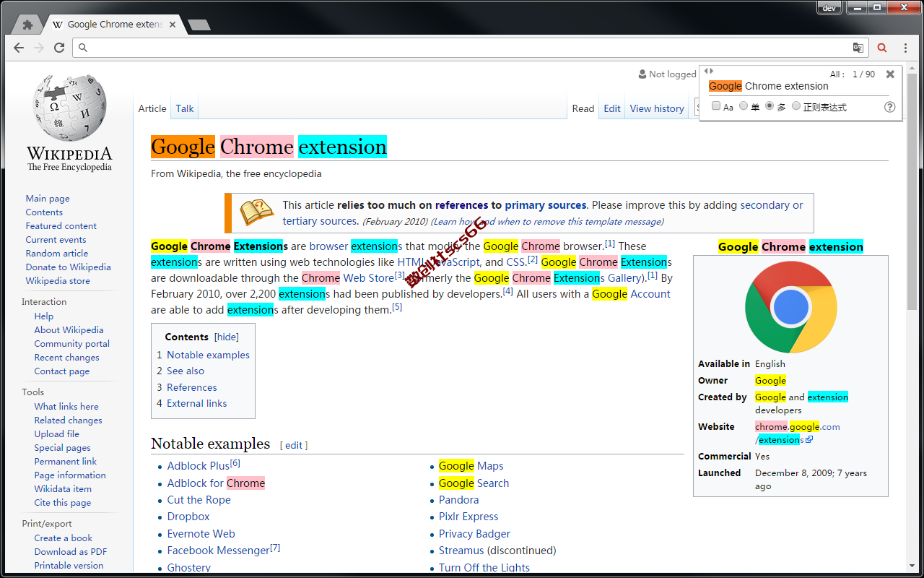
Task: Open the Web Store link in article
Action: 369,278
